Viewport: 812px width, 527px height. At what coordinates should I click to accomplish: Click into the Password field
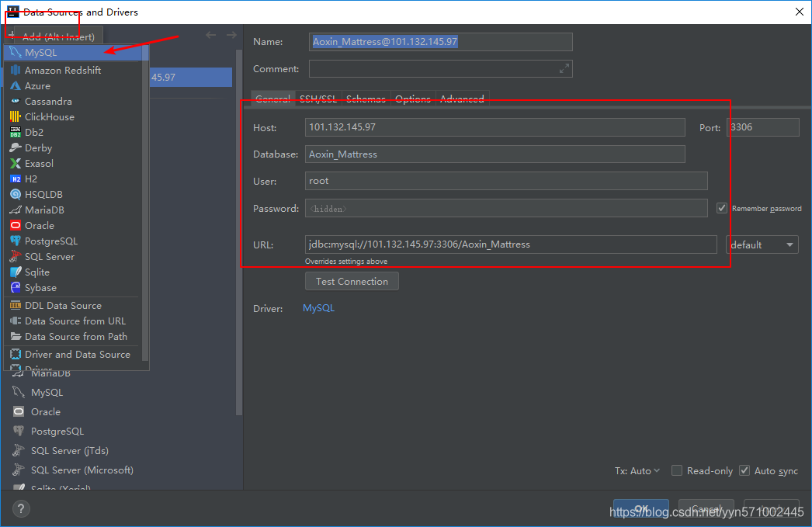coord(506,208)
